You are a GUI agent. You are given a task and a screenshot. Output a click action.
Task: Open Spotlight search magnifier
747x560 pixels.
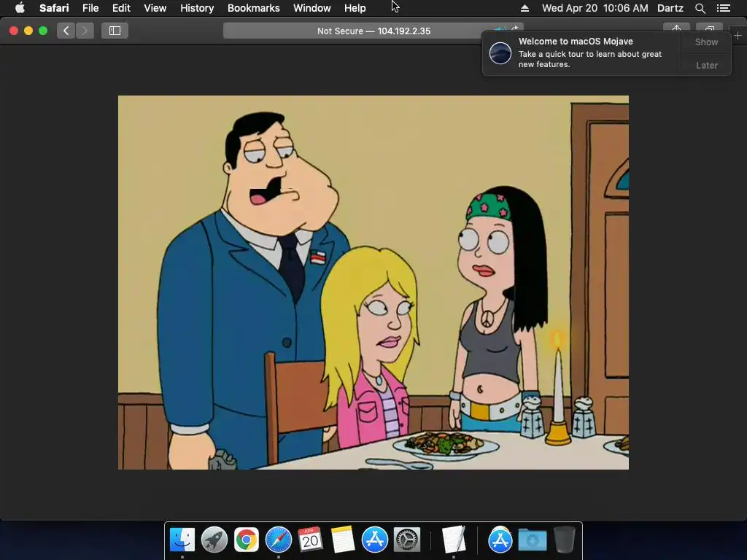click(700, 8)
